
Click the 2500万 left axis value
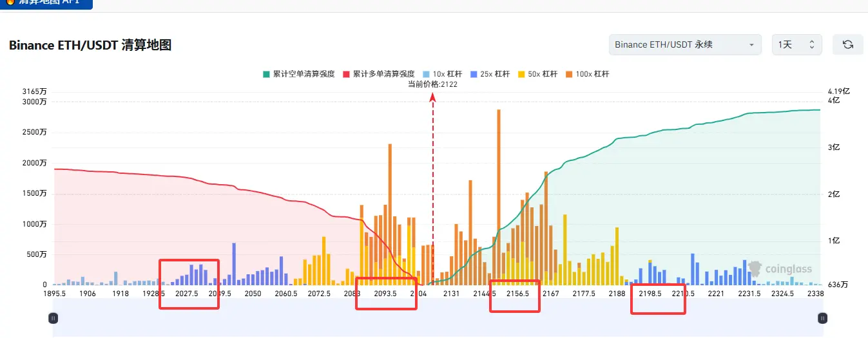pos(34,132)
